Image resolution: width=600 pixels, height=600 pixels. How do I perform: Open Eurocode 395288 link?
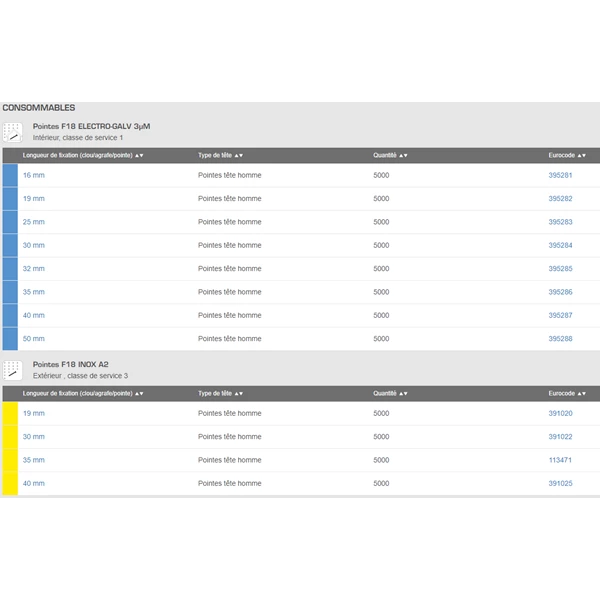560,339
